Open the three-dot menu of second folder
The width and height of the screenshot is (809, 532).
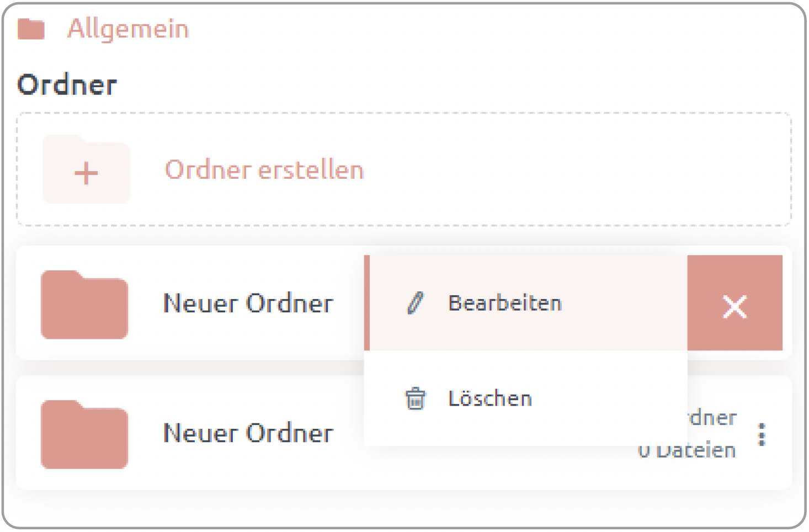tap(762, 435)
